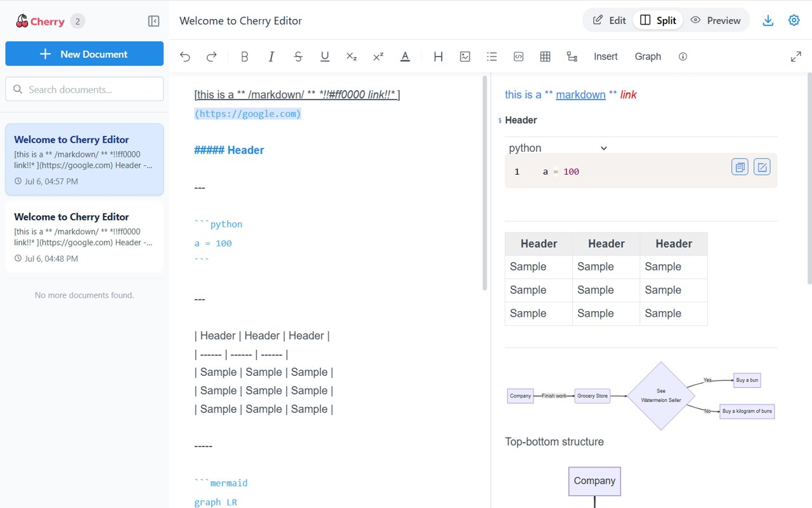
Task: Insert a code block from toolbar
Action: pos(518,57)
